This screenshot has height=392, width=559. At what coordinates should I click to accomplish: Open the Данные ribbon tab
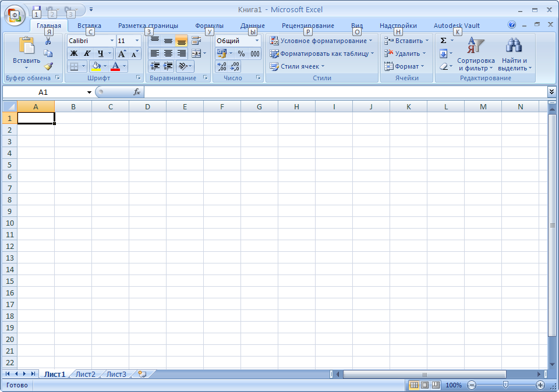point(252,26)
